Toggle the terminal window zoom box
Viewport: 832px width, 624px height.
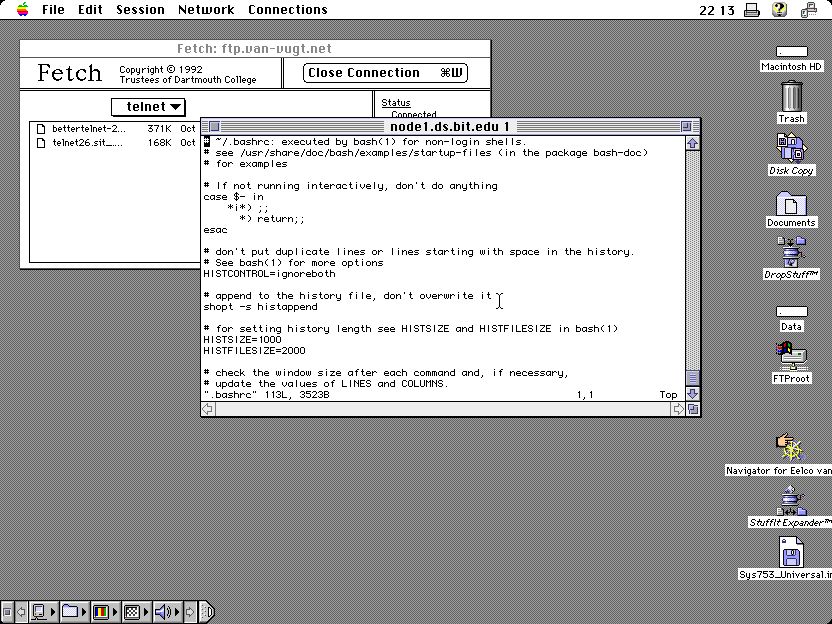686,127
